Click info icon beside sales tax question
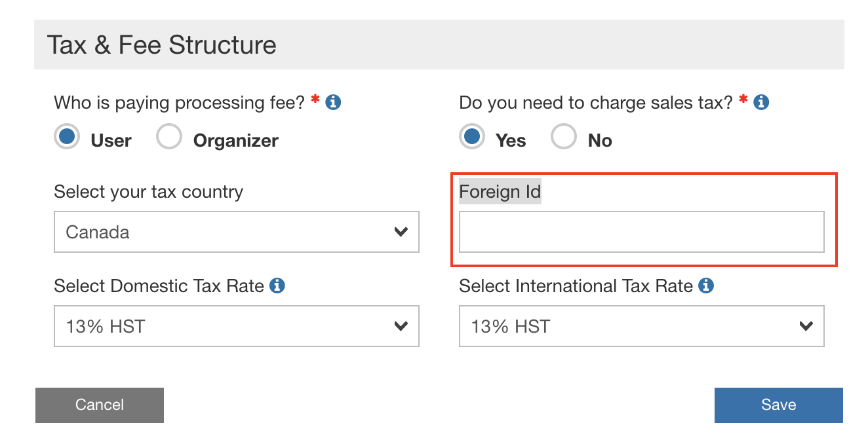The height and width of the screenshot is (444, 868). (761, 103)
